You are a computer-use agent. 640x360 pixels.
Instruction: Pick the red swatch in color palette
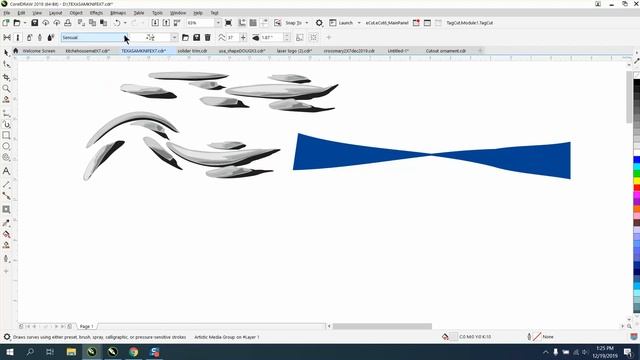click(x=636, y=188)
